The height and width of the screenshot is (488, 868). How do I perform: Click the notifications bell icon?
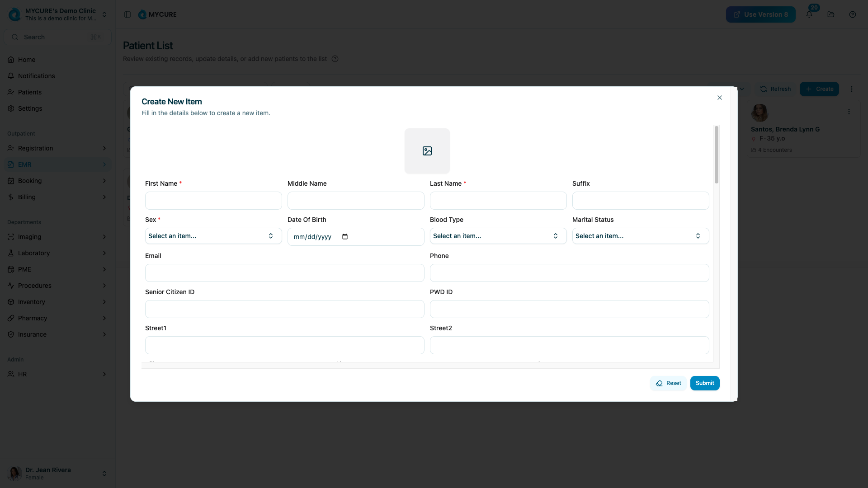(x=809, y=14)
